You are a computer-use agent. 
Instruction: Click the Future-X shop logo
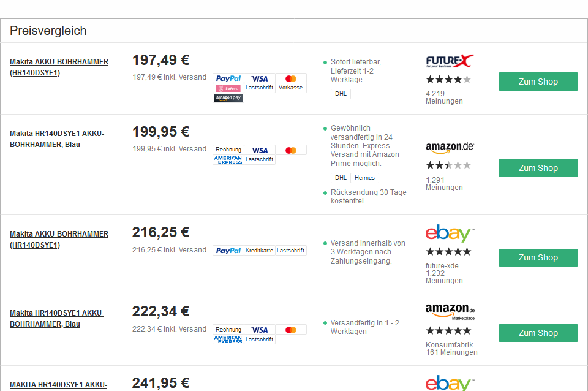click(x=450, y=61)
